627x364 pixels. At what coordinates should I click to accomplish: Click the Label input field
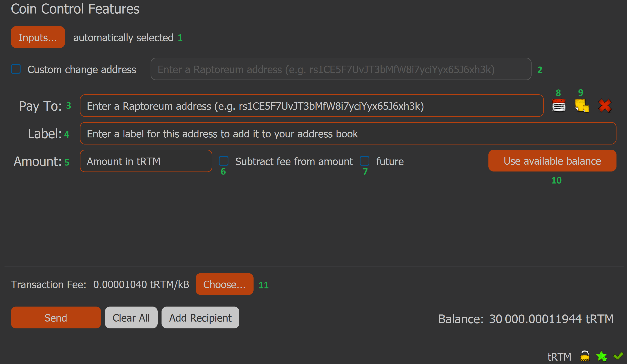(347, 134)
